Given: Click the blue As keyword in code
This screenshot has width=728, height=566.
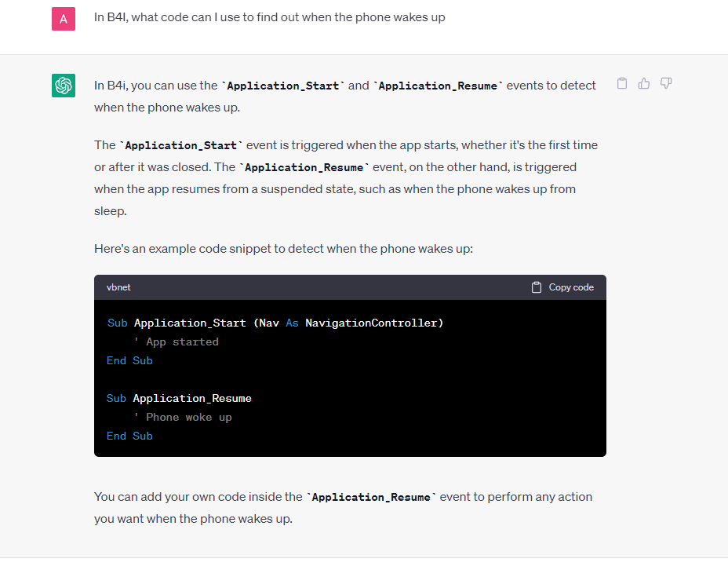Looking at the screenshot, I should [292, 323].
